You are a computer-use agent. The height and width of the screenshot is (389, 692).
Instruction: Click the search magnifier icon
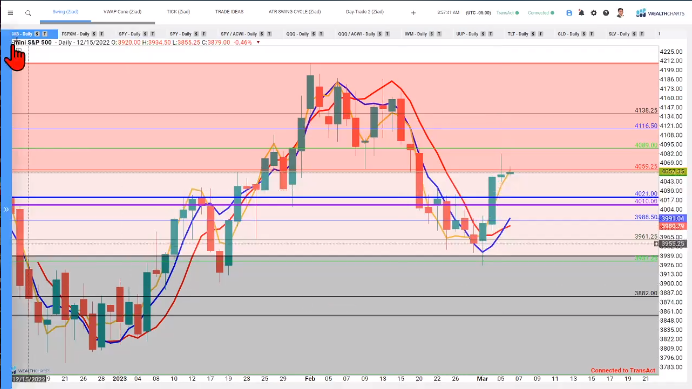[28, 13]
